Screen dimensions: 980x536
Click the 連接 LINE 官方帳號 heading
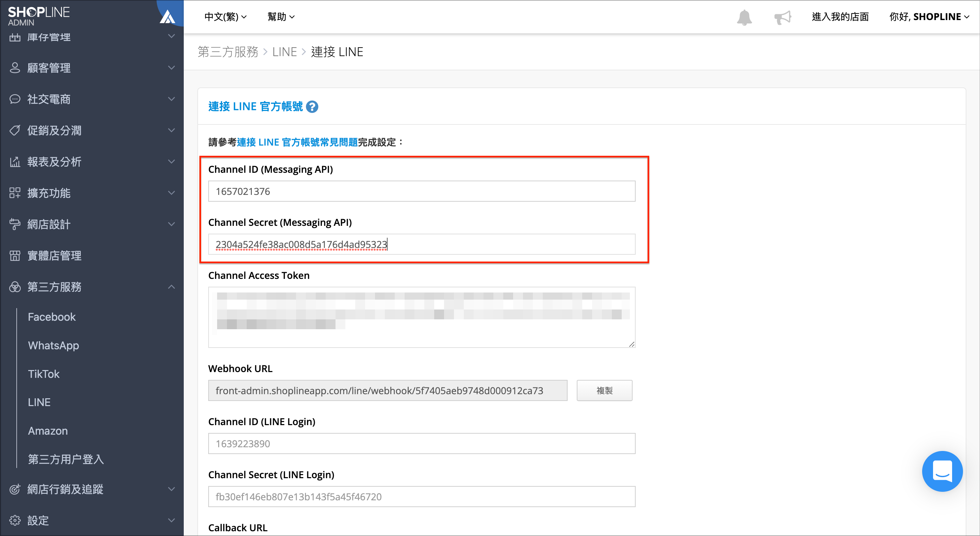(x=255, y=106)
